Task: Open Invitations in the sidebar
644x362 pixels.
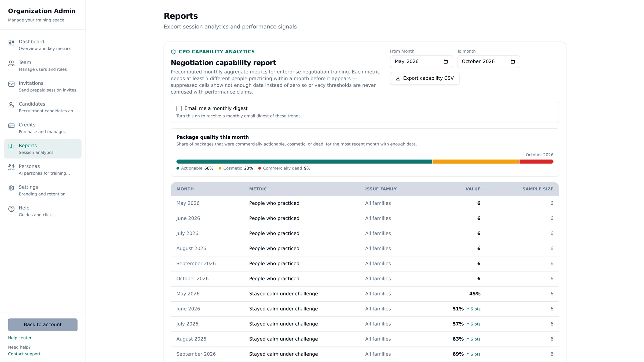Action: [x=43, y=86]
